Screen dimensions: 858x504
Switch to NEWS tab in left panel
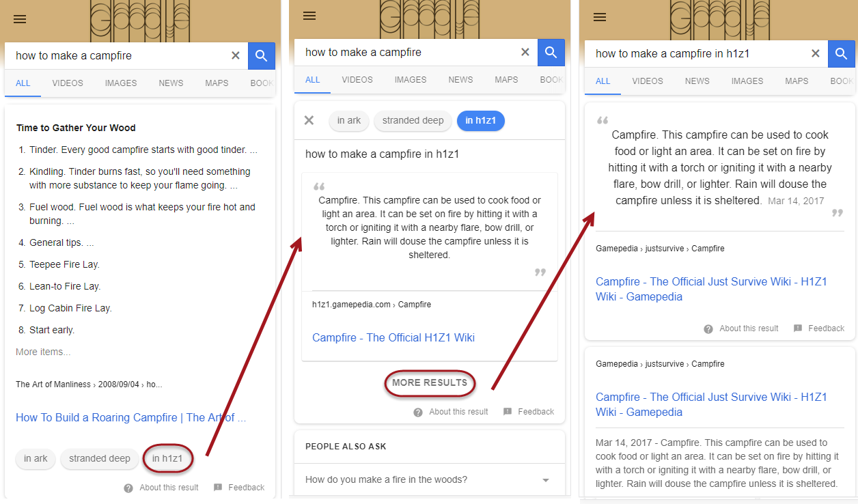point(171,83)
